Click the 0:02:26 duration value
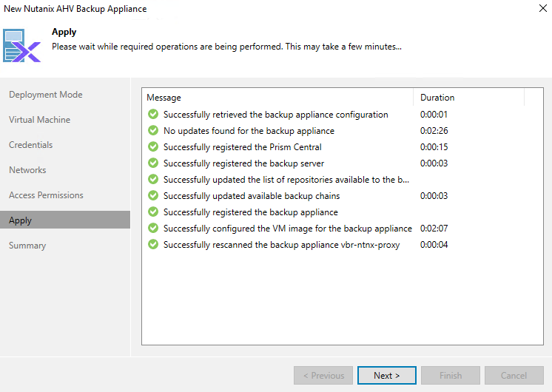 (x=434, y=131)
